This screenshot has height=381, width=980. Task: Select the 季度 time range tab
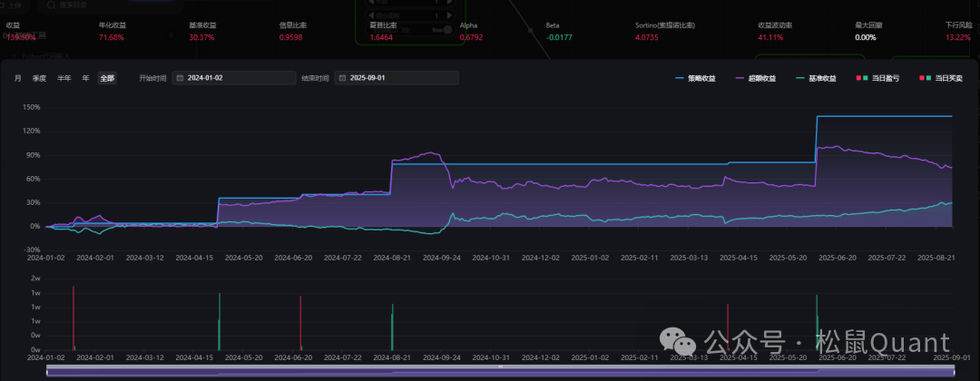[x=39, y=78]
